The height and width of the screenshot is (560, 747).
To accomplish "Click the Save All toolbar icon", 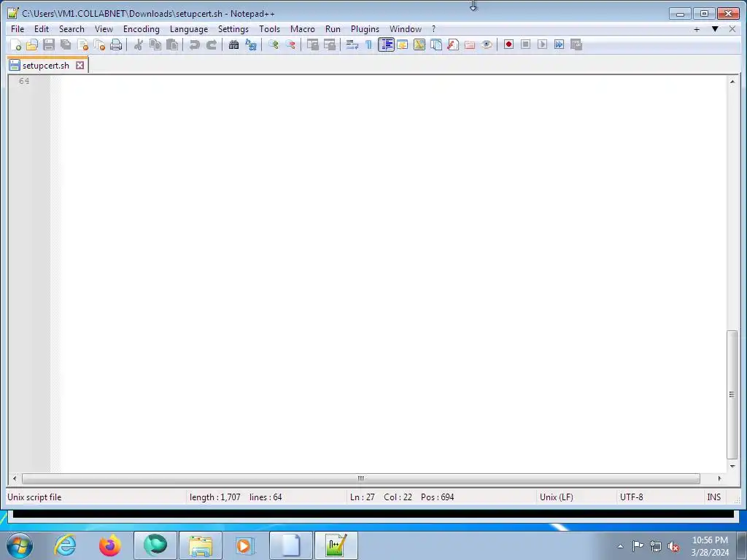I will 66,44.
